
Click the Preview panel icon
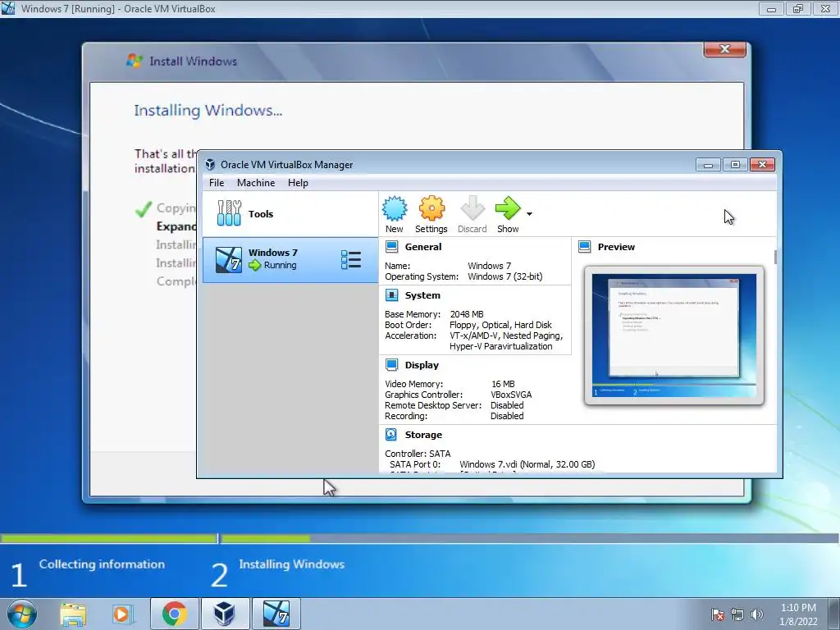584,246
